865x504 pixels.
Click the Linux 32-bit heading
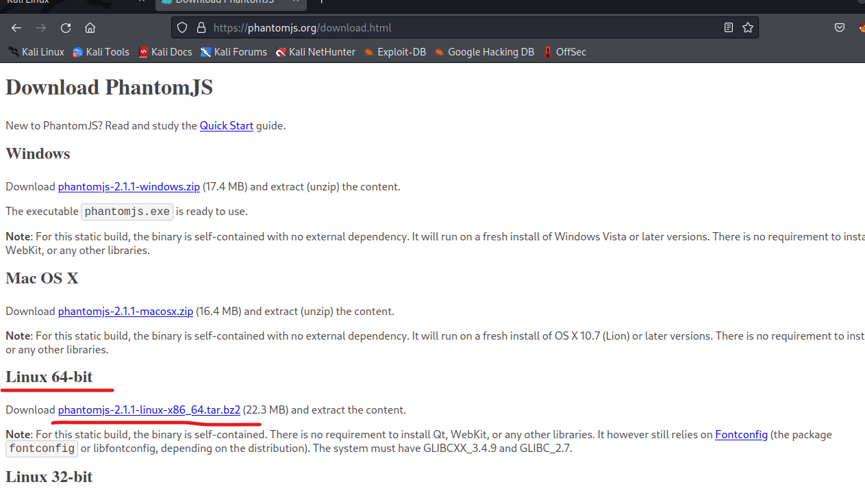coord(49,477)
